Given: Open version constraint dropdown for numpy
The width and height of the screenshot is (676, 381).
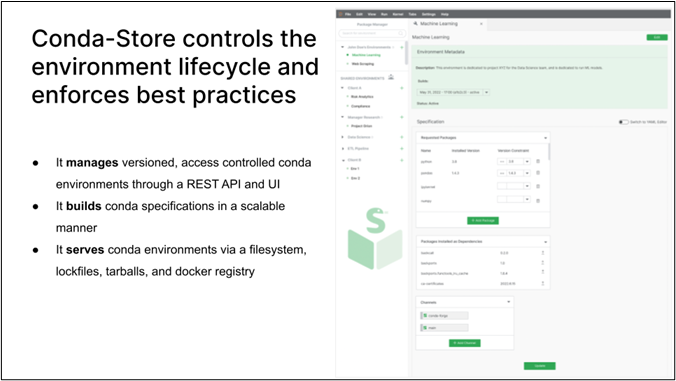Looking at the screenshot, I should pyautogui.click(x=527, y=199).
